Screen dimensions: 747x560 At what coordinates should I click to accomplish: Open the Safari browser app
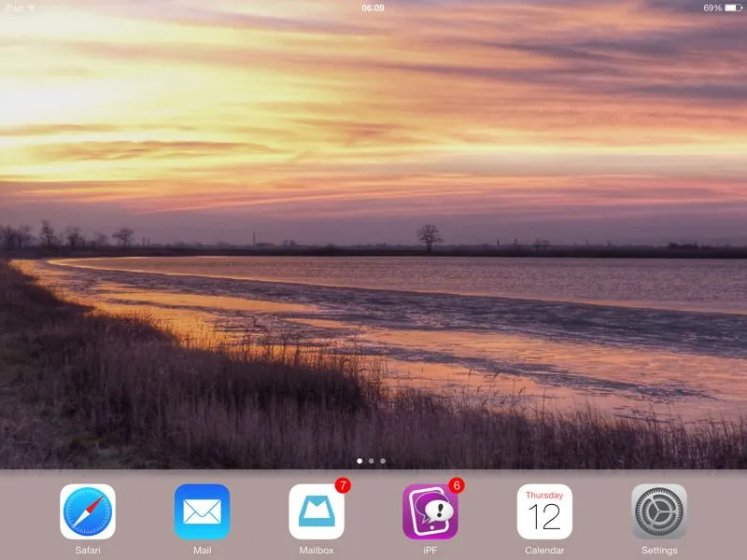click(x=88, y=511)
